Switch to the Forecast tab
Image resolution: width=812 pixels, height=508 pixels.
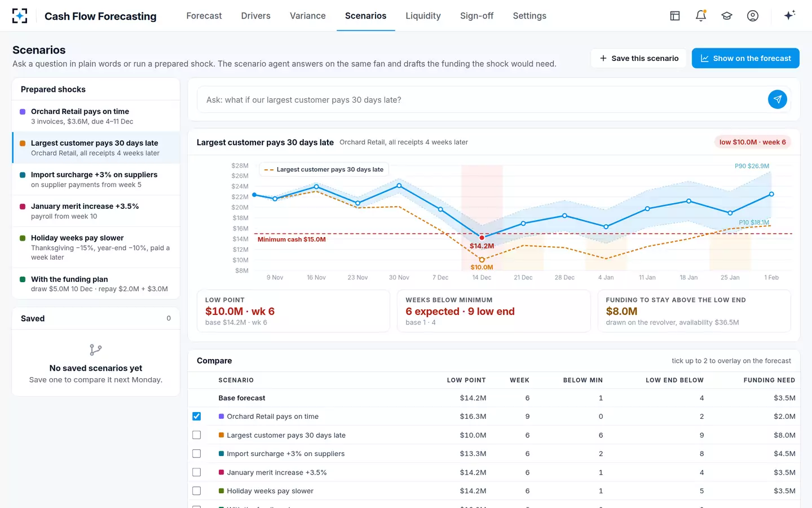pos(204,16)
